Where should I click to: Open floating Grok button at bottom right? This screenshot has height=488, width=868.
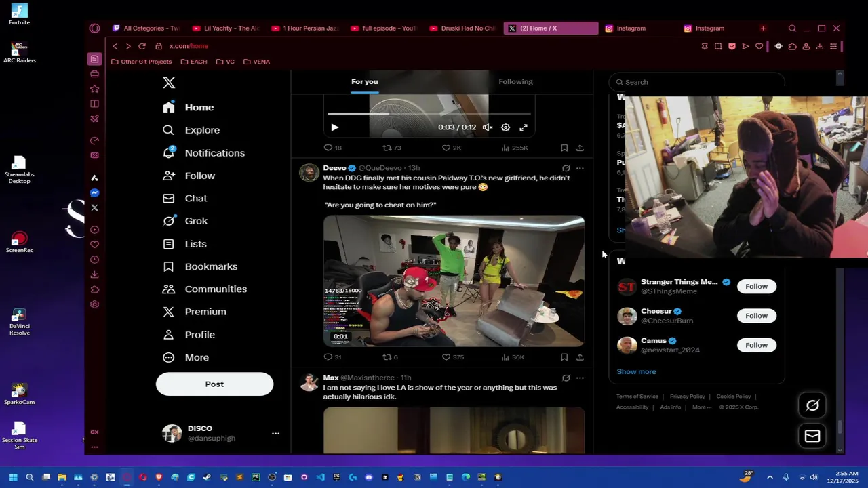(x=812, y=405)
